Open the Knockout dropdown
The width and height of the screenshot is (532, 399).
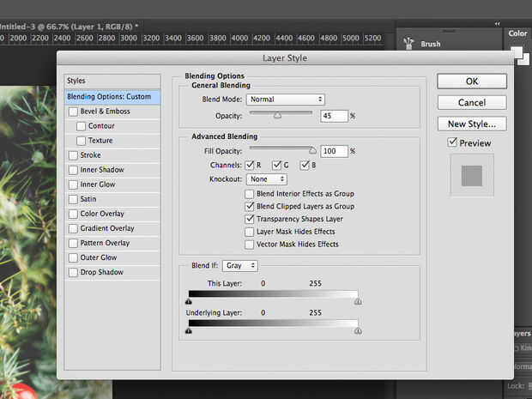click(266, 179)
